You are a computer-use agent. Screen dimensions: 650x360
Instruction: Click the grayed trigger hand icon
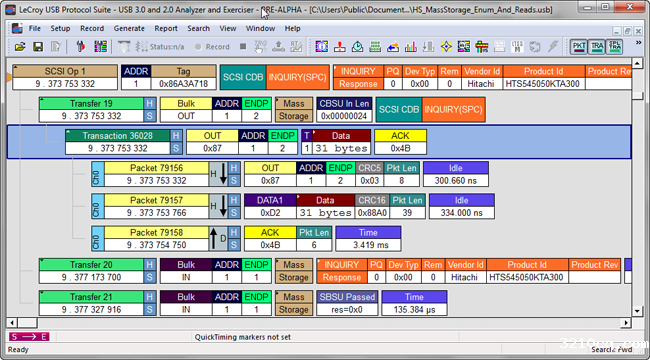(x=260, y=47)
